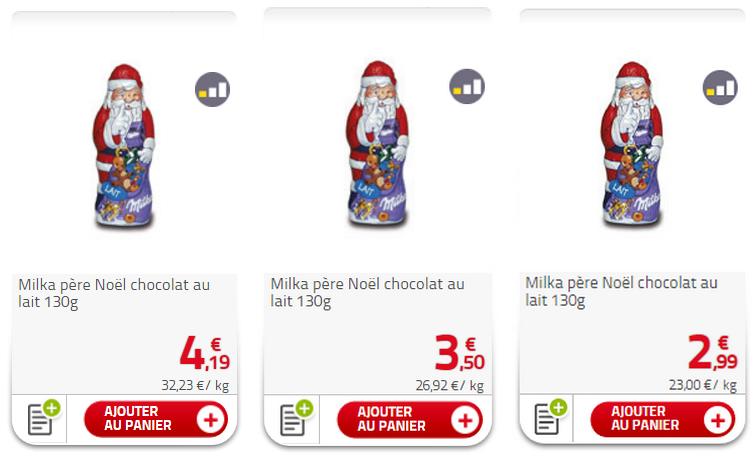
Task: Open the Milka Santa image priced 4,19 €
Action: [x=124, y=145]
